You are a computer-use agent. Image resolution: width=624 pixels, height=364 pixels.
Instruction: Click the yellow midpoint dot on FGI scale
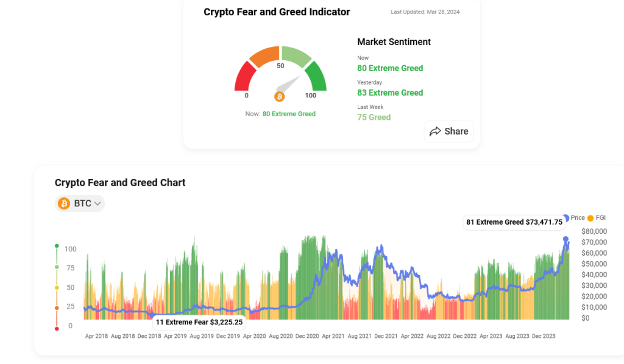57,287
